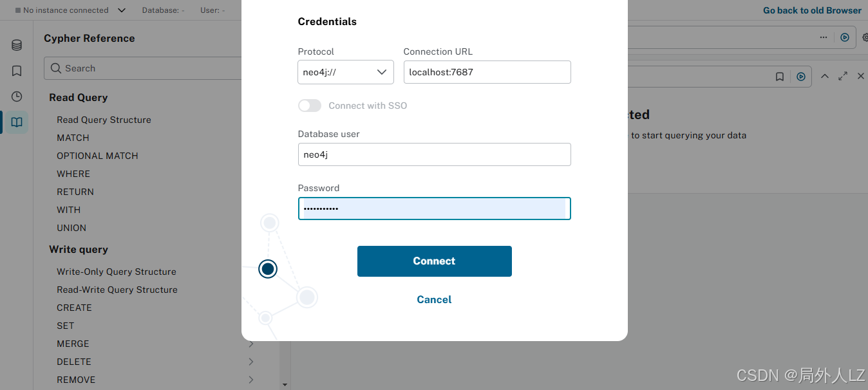Toggle the Connect with SSO switch
Screen dimensions: 868x390
click(310, 106)
